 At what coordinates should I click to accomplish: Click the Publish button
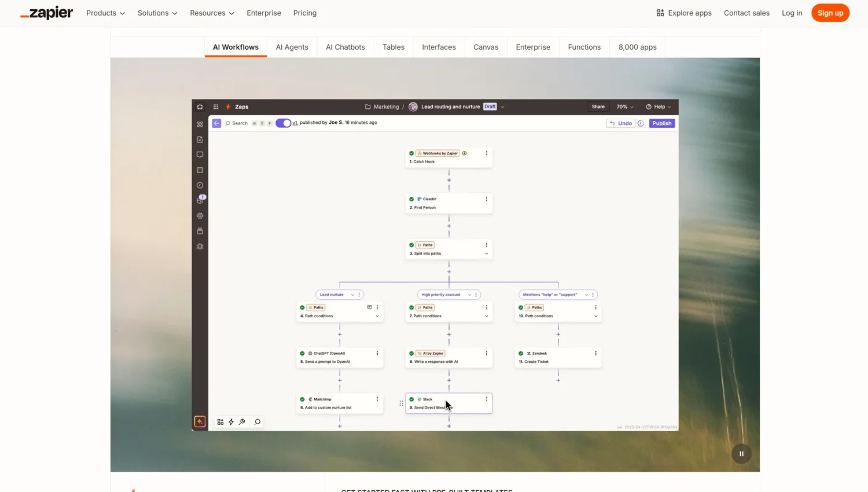[x=661, y=123]
